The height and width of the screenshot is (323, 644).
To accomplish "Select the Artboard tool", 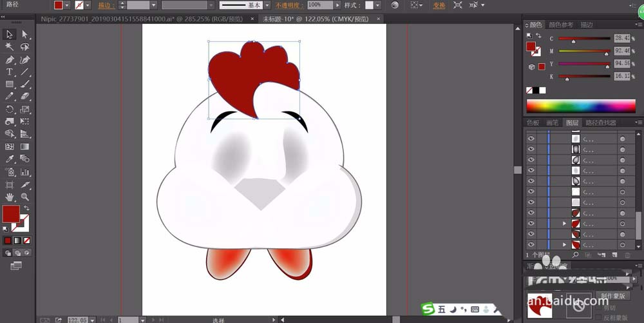I will point(10,184).
